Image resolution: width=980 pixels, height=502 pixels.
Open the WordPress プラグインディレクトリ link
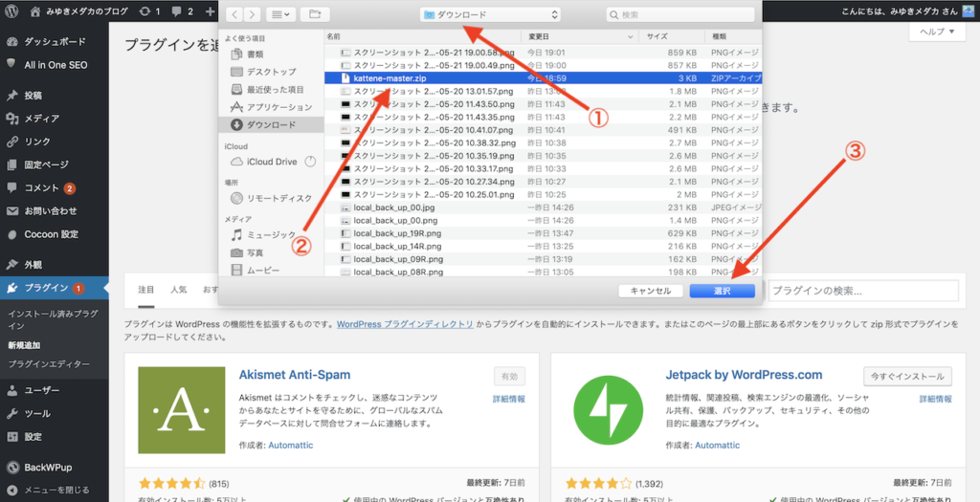(405, 325)
